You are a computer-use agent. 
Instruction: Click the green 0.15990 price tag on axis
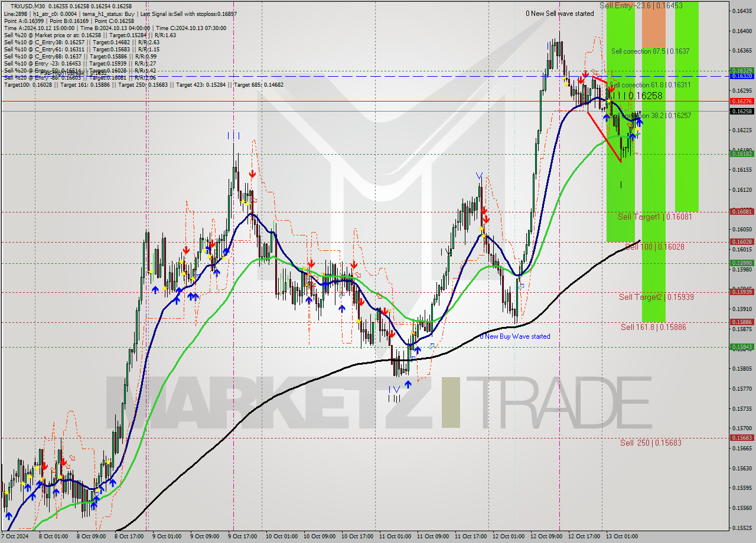[x=742, y=263]
